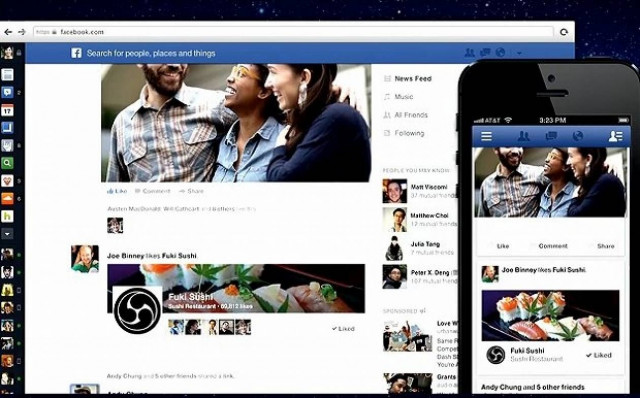Open the green magnifier icon in left sidebar
The width and height of the screenshot is (640, 398).
[x=7, y=163]
